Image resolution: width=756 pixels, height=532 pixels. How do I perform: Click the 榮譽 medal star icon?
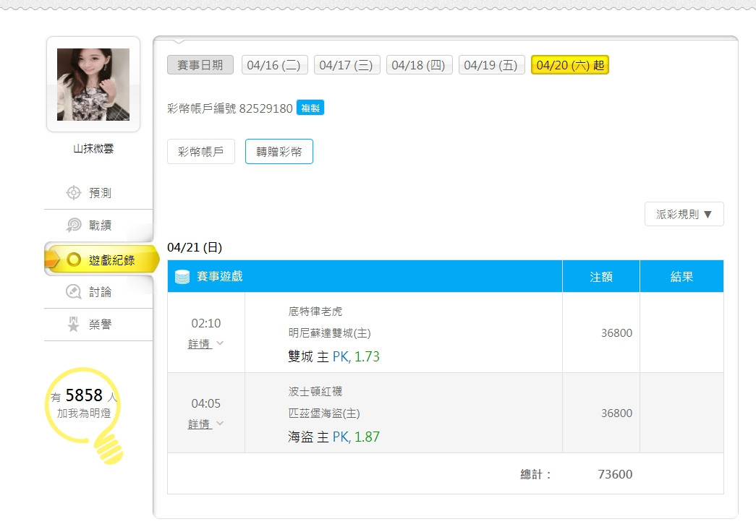(73, 324)
